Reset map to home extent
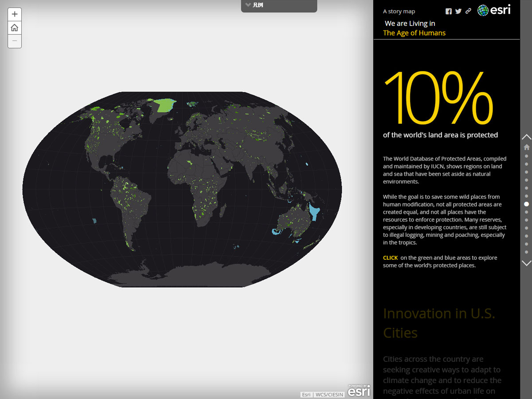The height and width of the screenshot is (399, 532). coord(15,28)
